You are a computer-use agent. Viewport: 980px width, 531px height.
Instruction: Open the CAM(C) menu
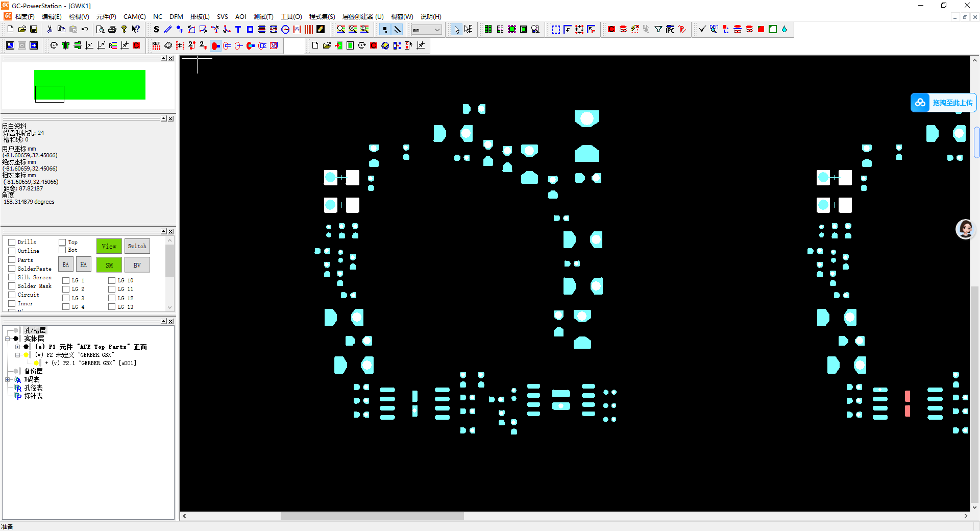(x=134, y=17)
